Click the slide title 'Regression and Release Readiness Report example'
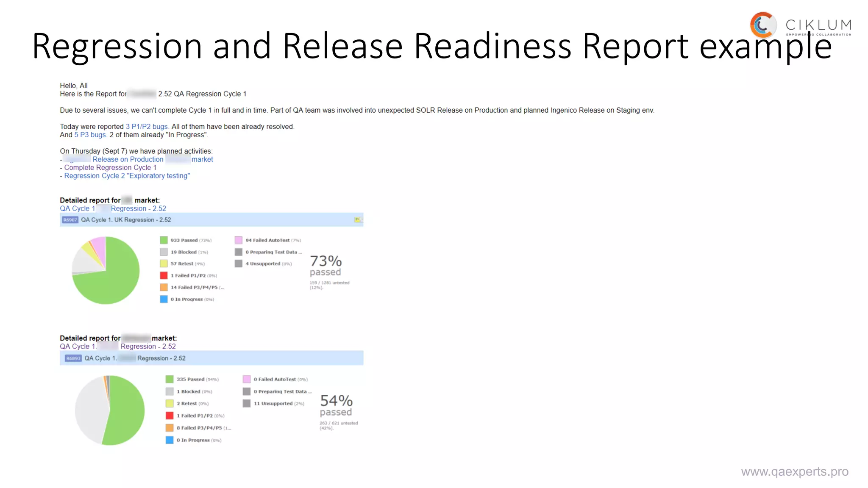Screen dimensions: 868x488 [x=432, y=46]
